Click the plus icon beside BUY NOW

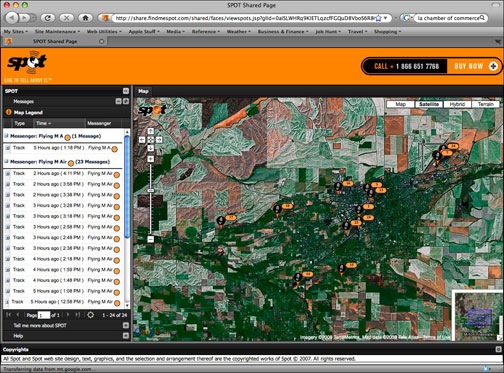point(493,66)
